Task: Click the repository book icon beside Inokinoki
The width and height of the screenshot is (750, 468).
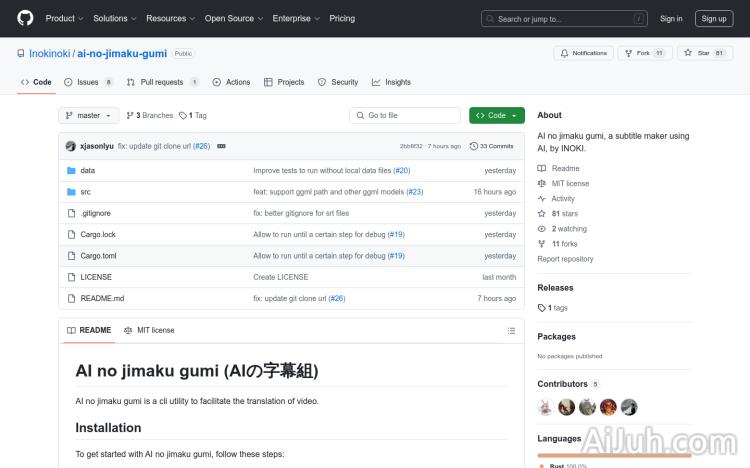Action: coord(21,53)
